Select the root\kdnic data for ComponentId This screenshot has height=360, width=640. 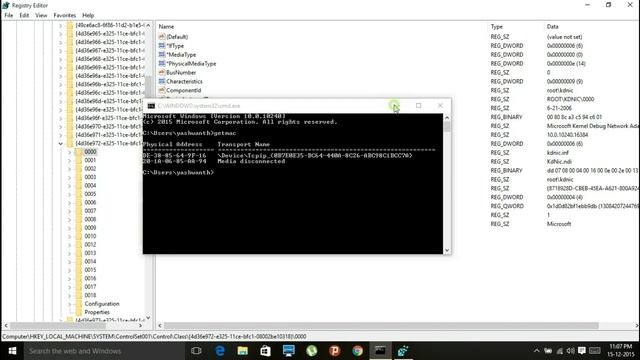[x=560, y=90]
